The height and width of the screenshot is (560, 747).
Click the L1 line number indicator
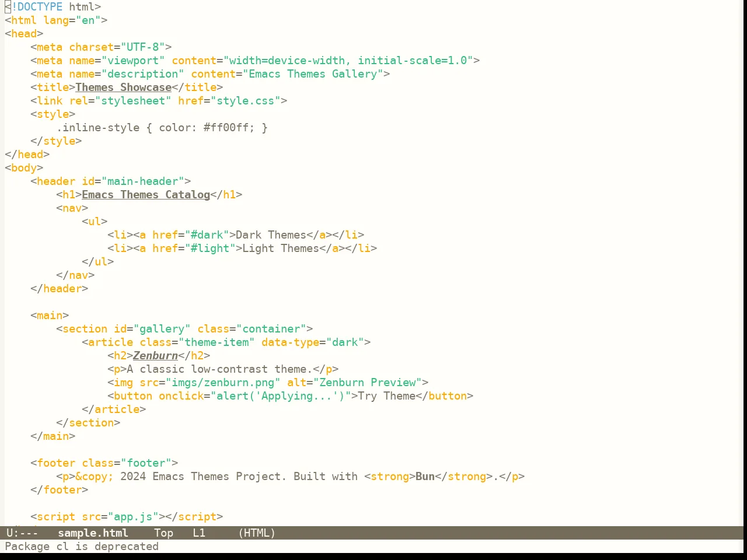(x=199, y=533)
